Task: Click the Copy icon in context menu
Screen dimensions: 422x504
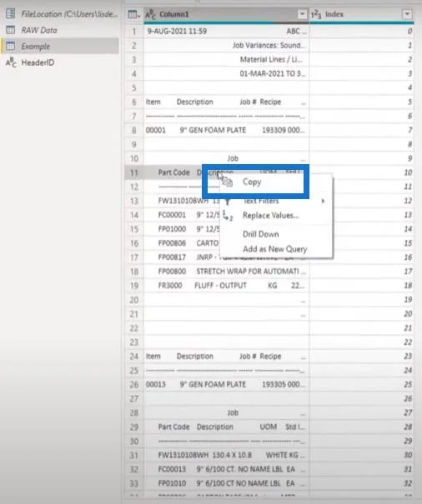Action: (228, 182)
